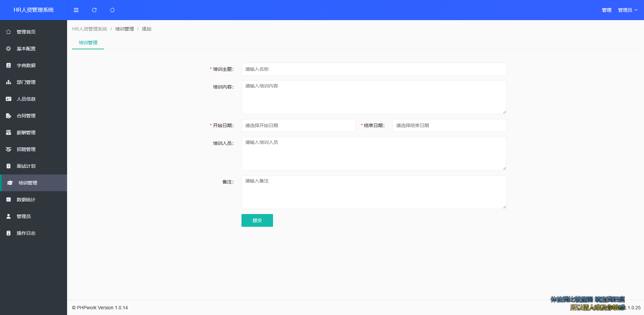Click the 部门管理 org-chart icon in the sidebar
The width and height of the screenshot is (644, 315).
9,82
